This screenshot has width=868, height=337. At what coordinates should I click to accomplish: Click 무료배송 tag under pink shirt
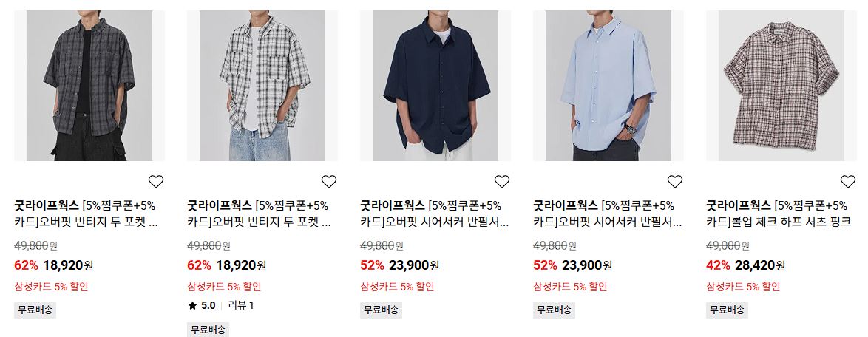(727, 310)
